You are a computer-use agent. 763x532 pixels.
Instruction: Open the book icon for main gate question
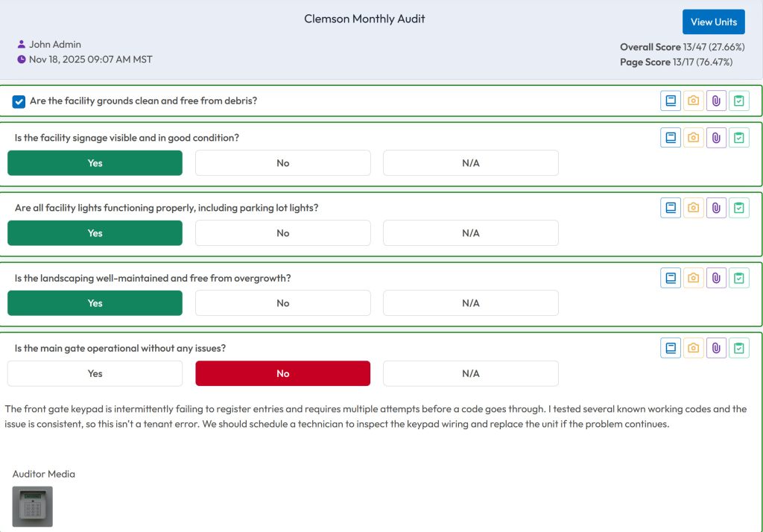[671, 348]
